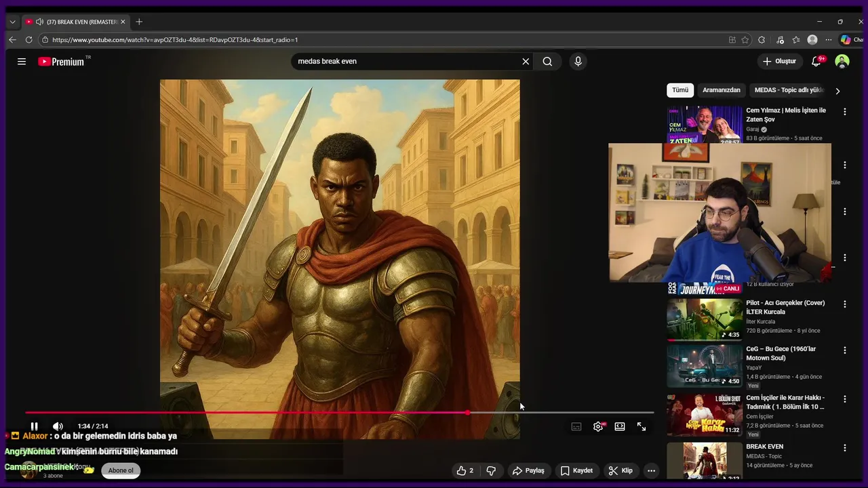Show more filter chips with arrow
Screen dimensions: 868x488
[837, 91]
